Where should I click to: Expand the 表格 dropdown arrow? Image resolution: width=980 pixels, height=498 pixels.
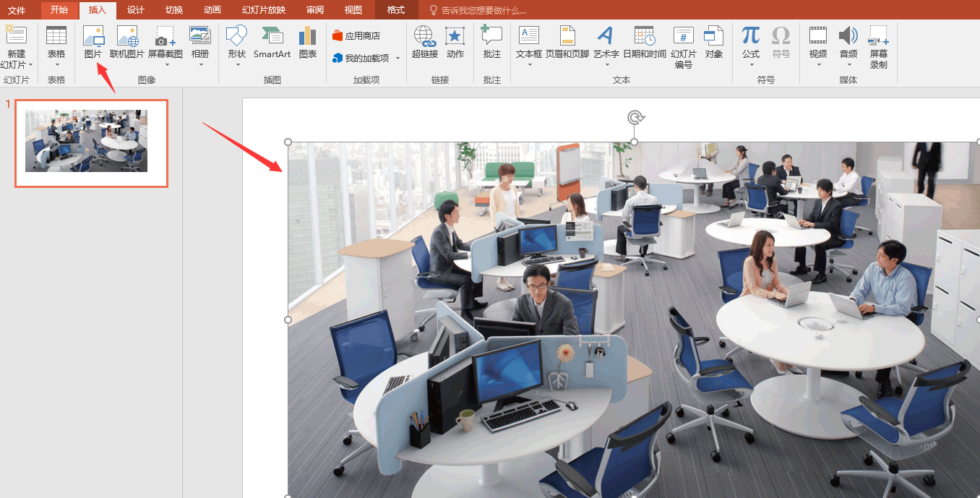[56, 65]
